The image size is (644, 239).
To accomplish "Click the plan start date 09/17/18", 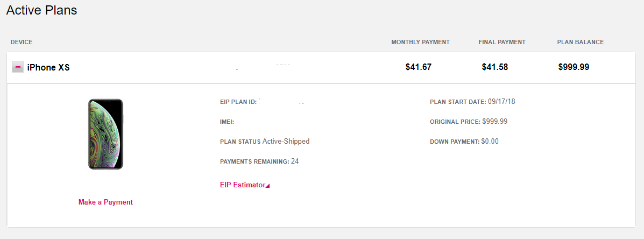I will 501,101.
